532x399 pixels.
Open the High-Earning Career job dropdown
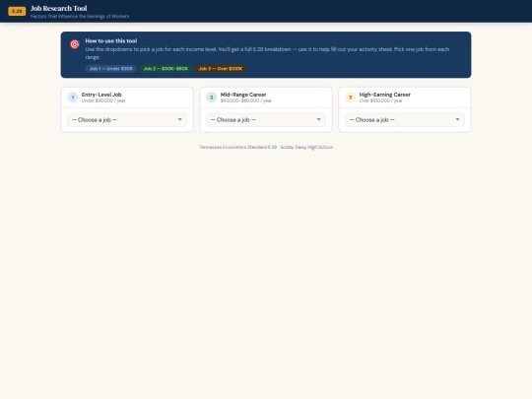405,120
